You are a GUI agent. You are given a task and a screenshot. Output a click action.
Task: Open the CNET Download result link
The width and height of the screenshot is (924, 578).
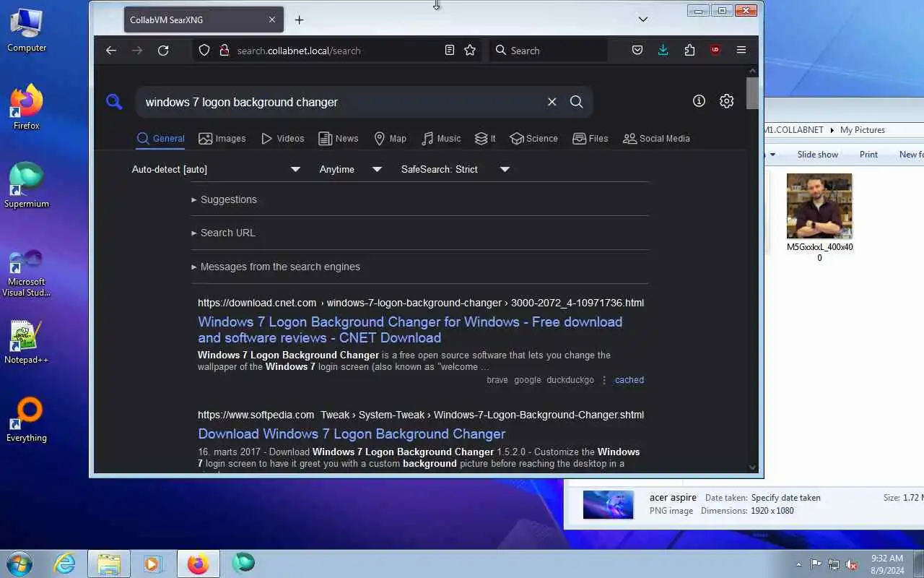coord(410,329)
